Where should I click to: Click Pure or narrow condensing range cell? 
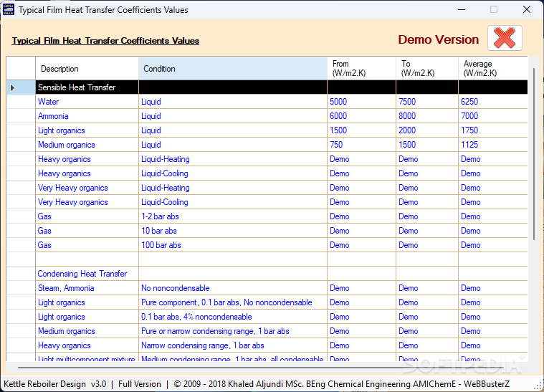pyautogui.click(x=233, y=331)
